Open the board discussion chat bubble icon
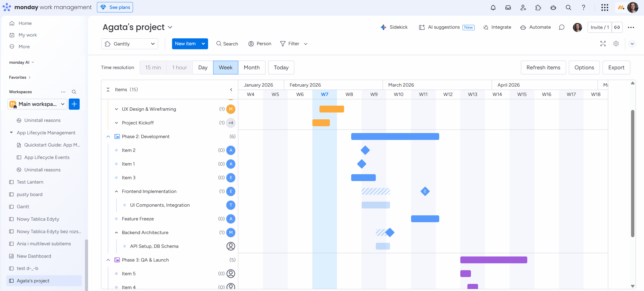Screen dimensions: 644x291 pos(562,27)
